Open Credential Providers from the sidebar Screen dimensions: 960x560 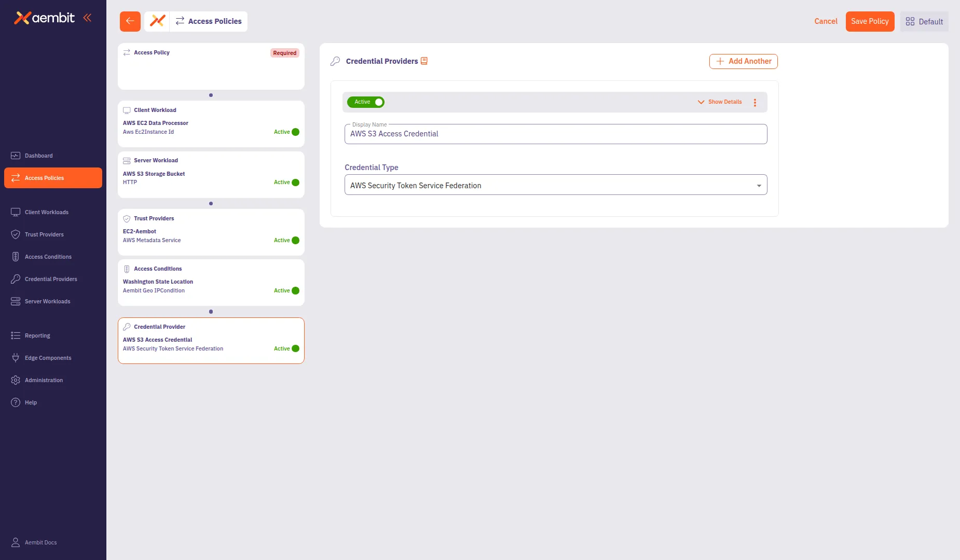coord(50,279)
